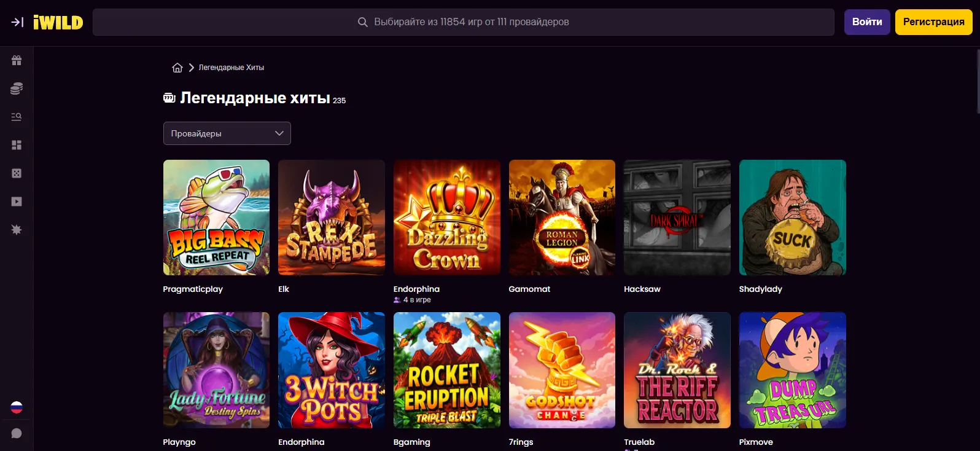Open Godshot Chance game thumbnail

tap(562, 370)
